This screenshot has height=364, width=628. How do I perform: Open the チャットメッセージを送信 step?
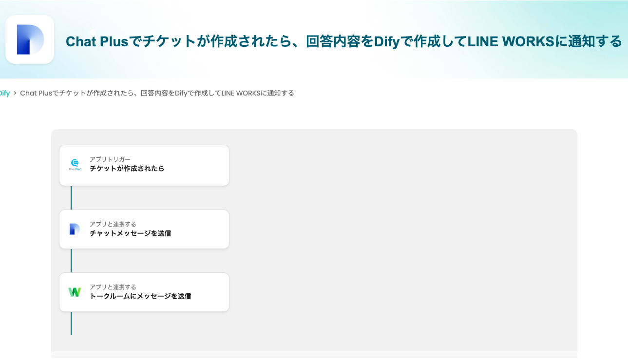point(144,229)
